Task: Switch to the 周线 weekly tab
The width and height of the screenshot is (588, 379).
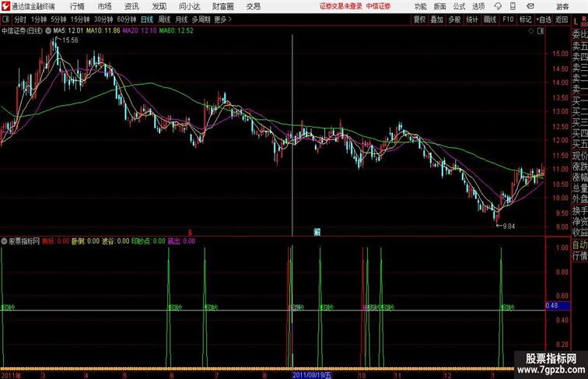Action: (164, 19)
